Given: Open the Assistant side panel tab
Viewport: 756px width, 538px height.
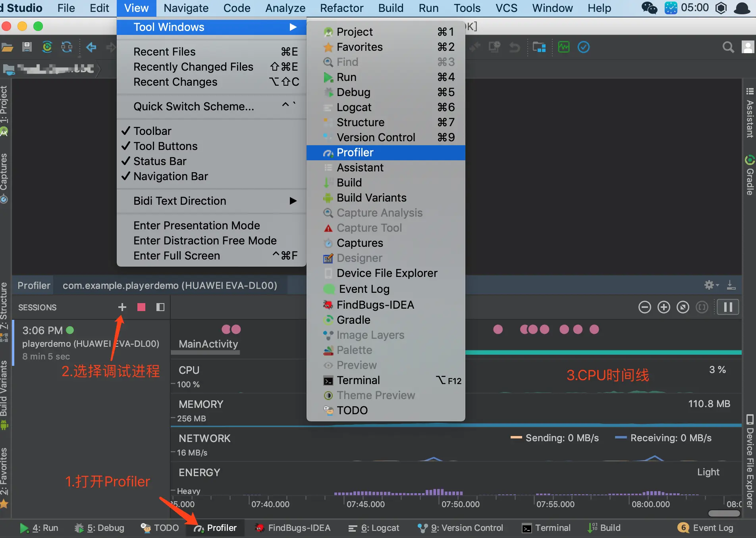Looking at the screenshot, I should click(x=750, y=113).
